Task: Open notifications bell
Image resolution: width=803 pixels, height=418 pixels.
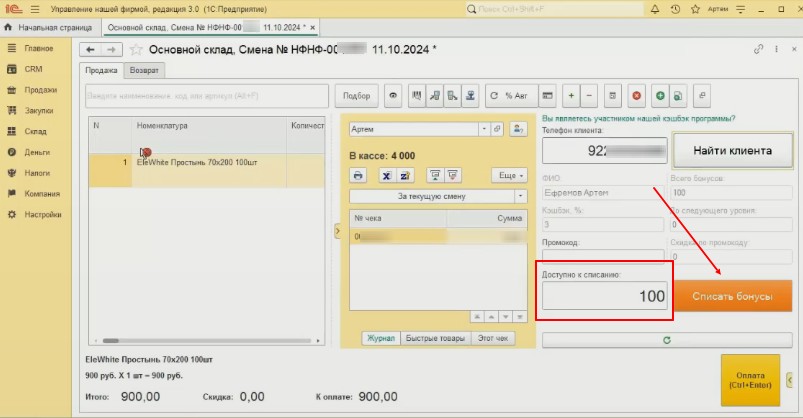Action: coord(654,9)
